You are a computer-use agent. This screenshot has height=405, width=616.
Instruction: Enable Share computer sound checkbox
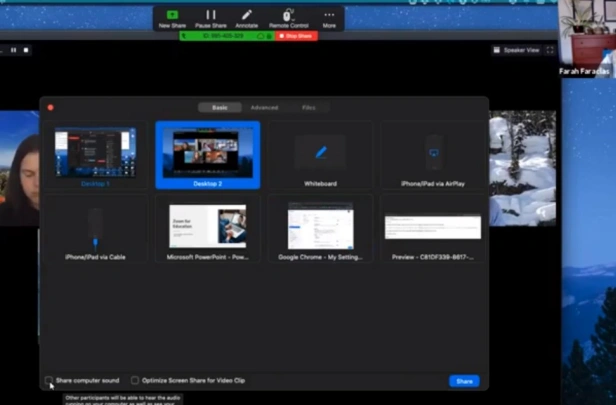click(49, 380)
